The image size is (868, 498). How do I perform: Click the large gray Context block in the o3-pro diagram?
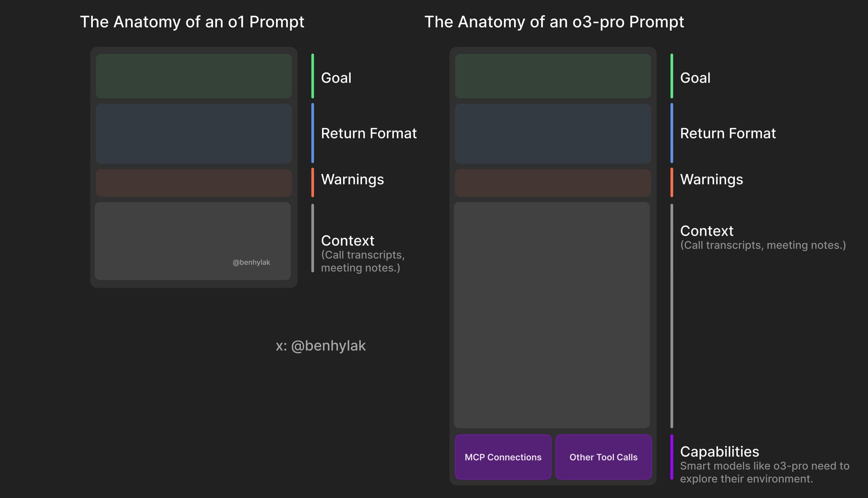tap(552, 315)
